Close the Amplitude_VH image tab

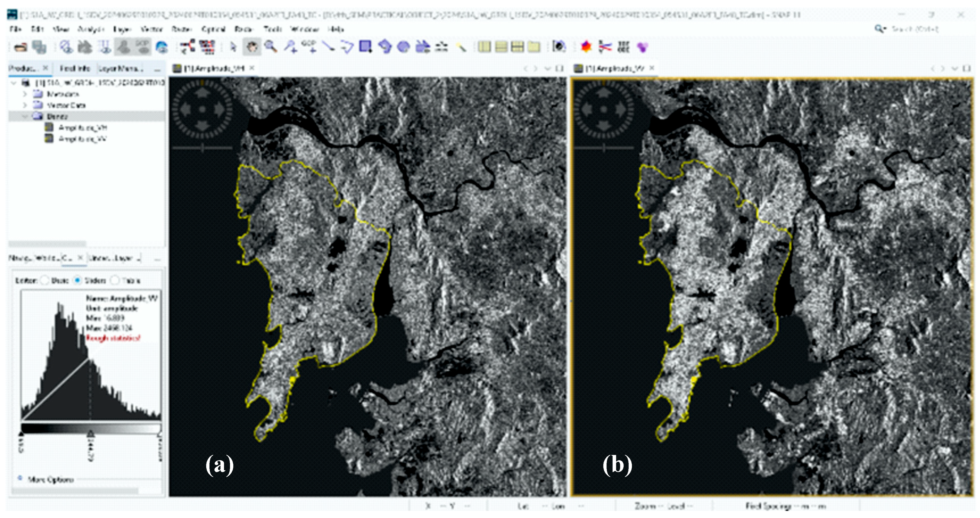point(252,68)
